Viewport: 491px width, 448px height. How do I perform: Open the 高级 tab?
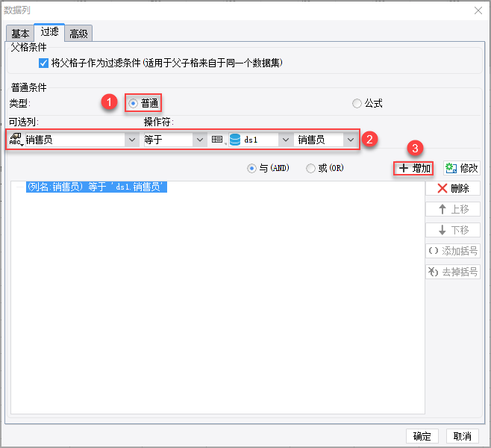[x=78, y=33]
